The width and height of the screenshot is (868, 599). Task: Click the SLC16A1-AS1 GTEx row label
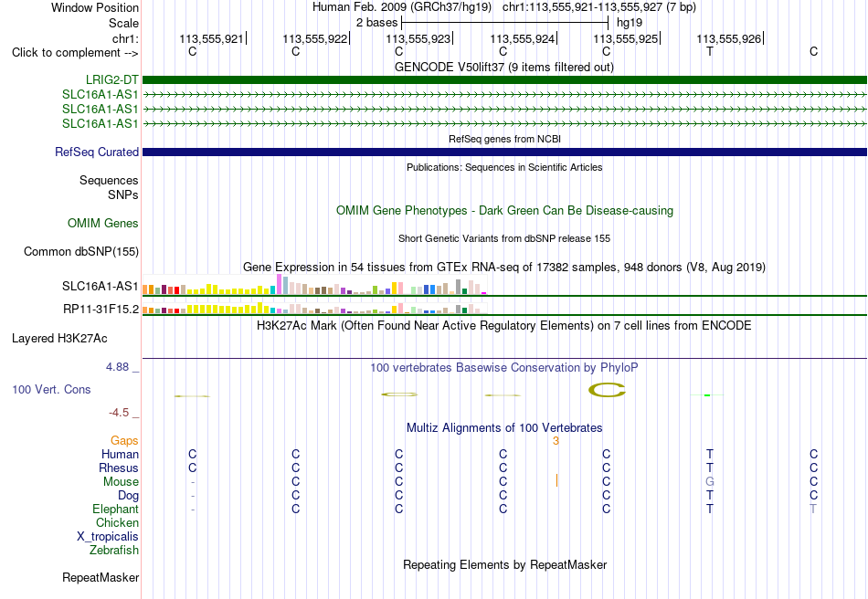pyautogui.click(x=101, y=287)
